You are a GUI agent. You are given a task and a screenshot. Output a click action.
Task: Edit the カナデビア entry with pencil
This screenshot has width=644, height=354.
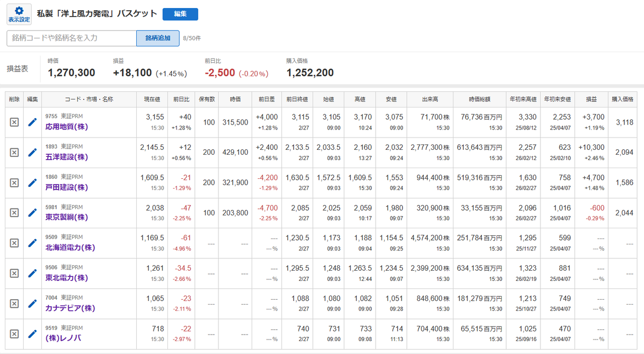[32, 304]
